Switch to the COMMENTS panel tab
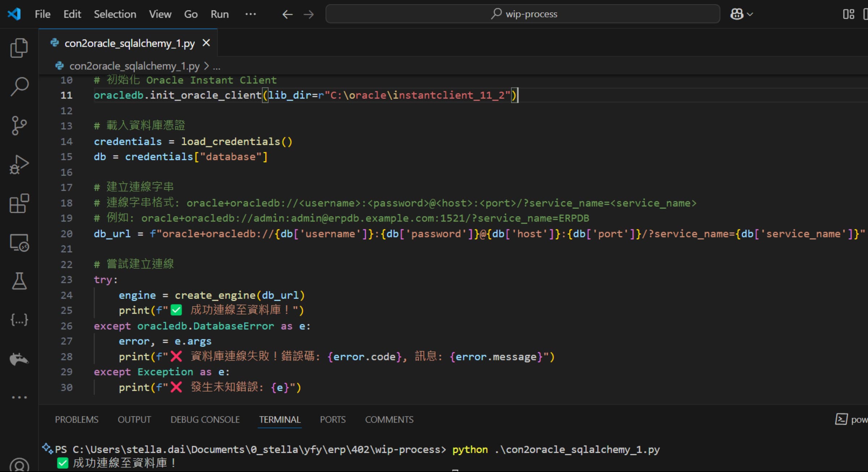Image resolution: width=868 pixels, height=472 pixels. coord(389,420)
